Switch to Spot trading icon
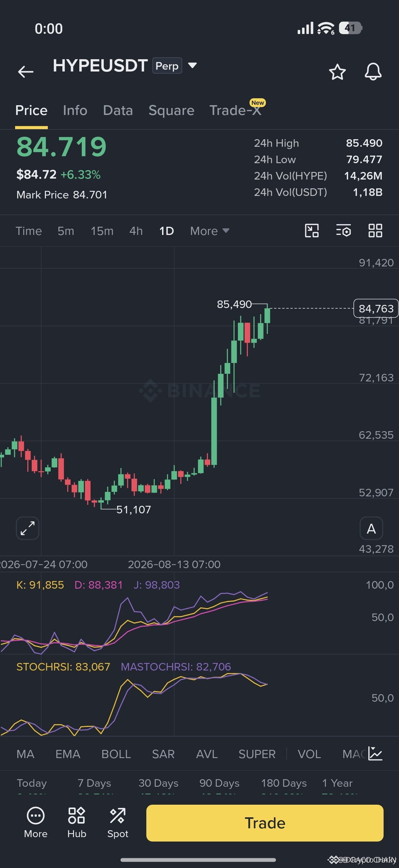 (x=117, y=823)
